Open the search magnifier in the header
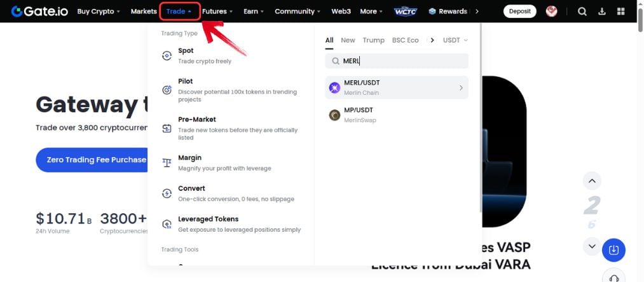This screenshot has width=644, height=282. pyautogui.click(x=582, y=11)
